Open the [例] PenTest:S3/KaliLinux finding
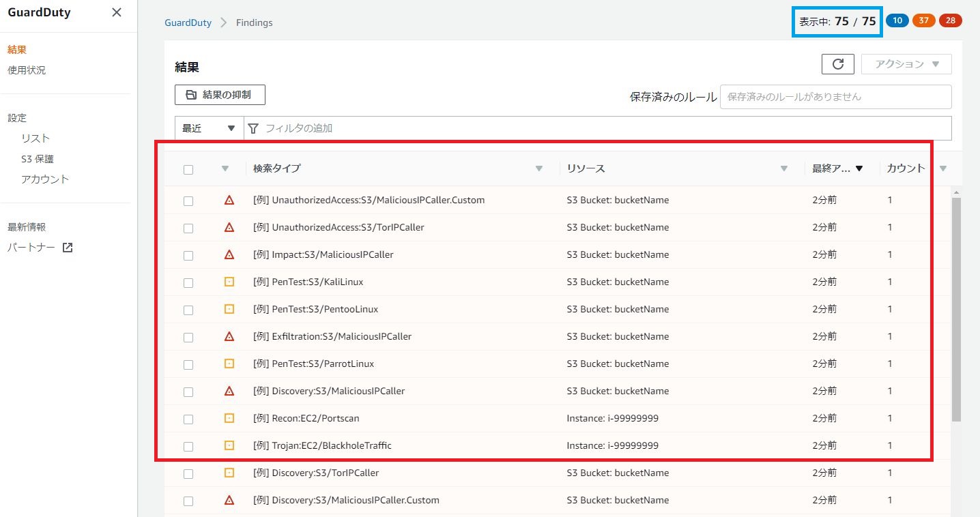Screen dimensions: 980x517 click(x=308, y=282)
